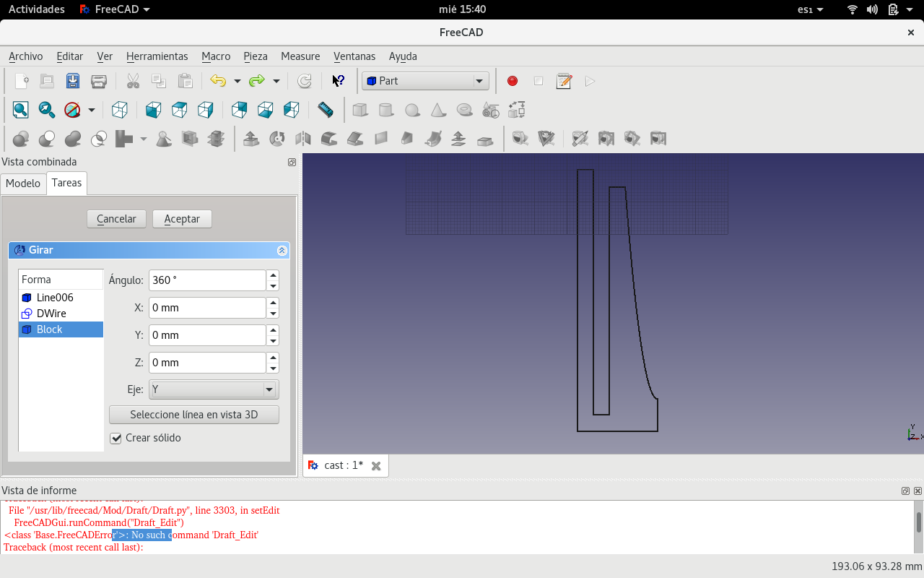
Task: Switch to the Modelo tab
Action: click(x=23, y=184)
